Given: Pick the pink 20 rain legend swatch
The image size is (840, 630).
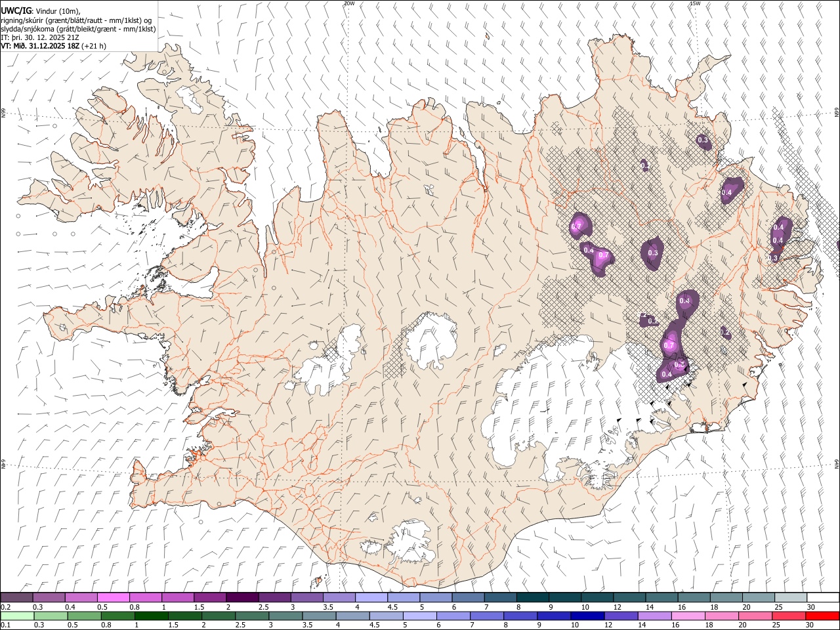Looking at the screenshot, I should [755, 616].
